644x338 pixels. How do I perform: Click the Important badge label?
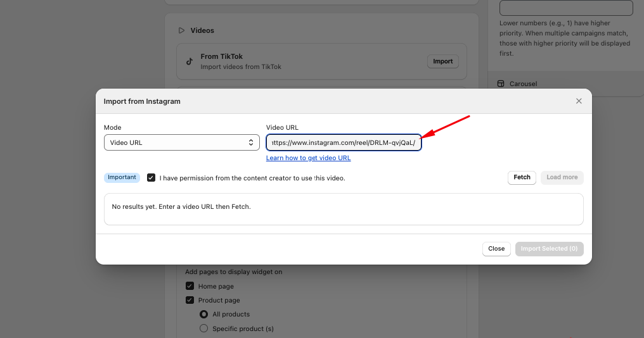(122, 177)
